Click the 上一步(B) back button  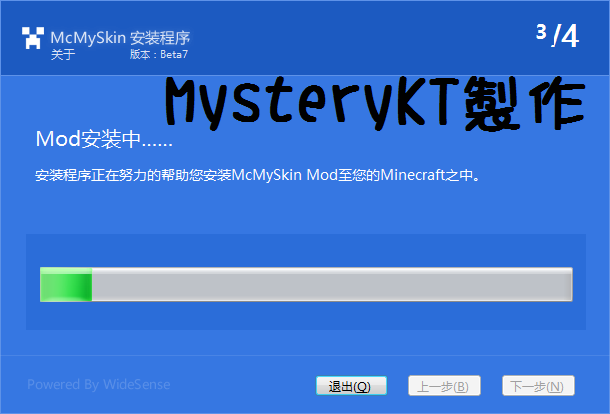[x=444, y=386]
